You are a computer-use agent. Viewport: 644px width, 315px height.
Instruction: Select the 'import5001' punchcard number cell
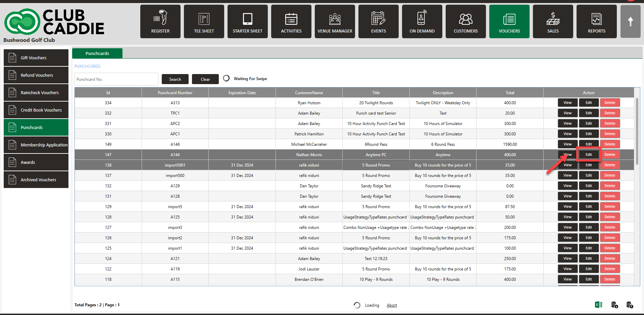tap(175, 165)
